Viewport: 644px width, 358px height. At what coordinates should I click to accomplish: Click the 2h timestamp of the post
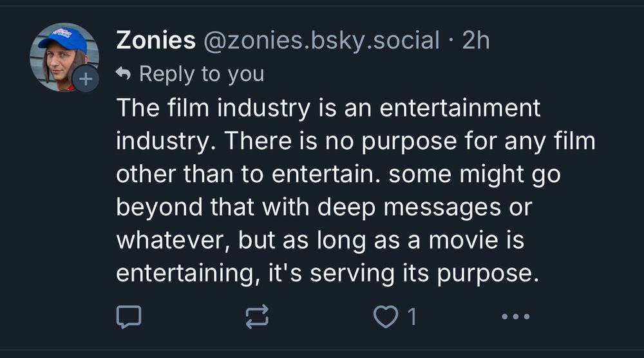tap(477, 41)
